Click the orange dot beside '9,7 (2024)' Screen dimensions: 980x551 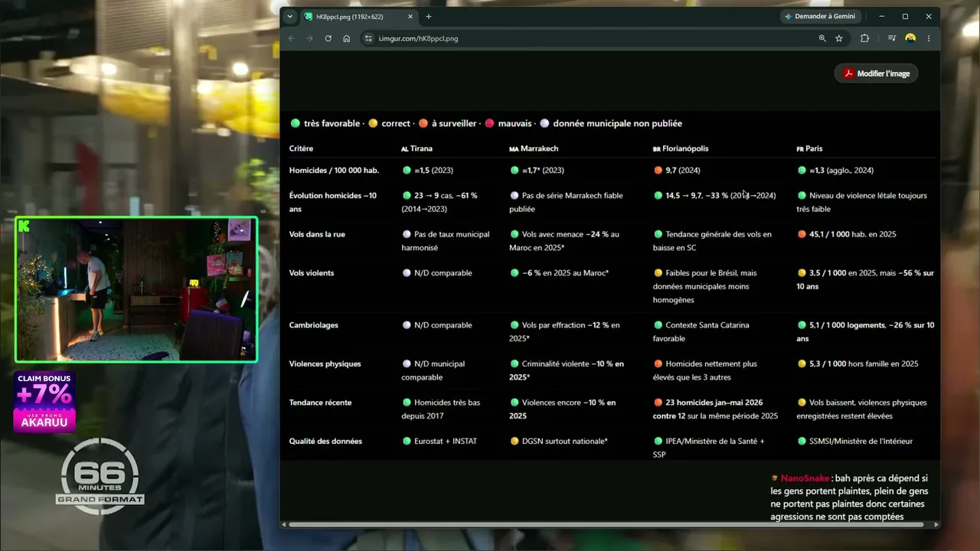pos(658,170)
